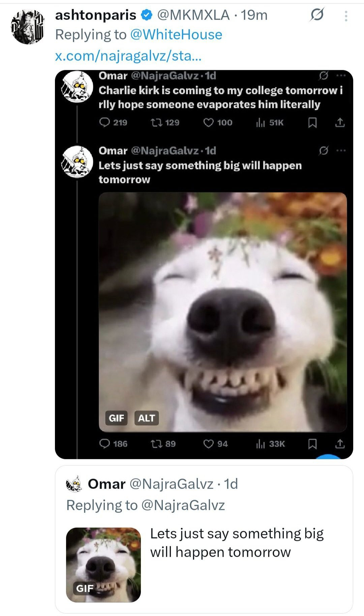Like the tweet showing 94 likes
Viewport: 364px width, 616px height.
point(209,444)
